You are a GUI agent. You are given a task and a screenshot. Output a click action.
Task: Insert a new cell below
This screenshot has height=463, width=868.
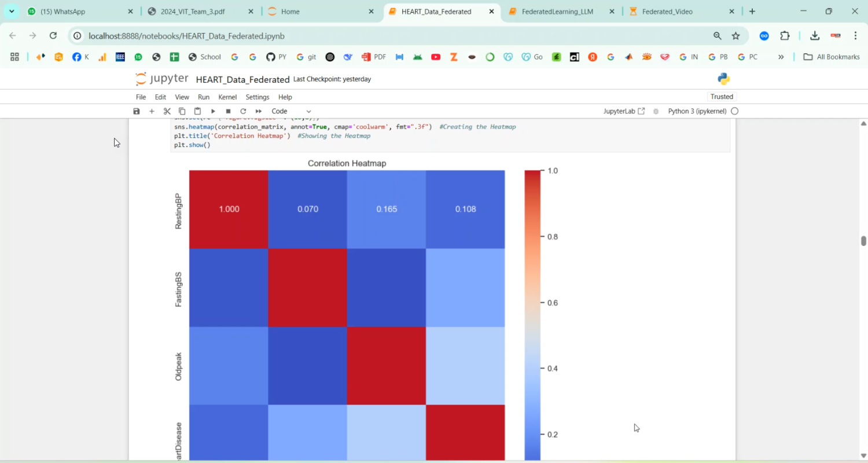point(152,111)
